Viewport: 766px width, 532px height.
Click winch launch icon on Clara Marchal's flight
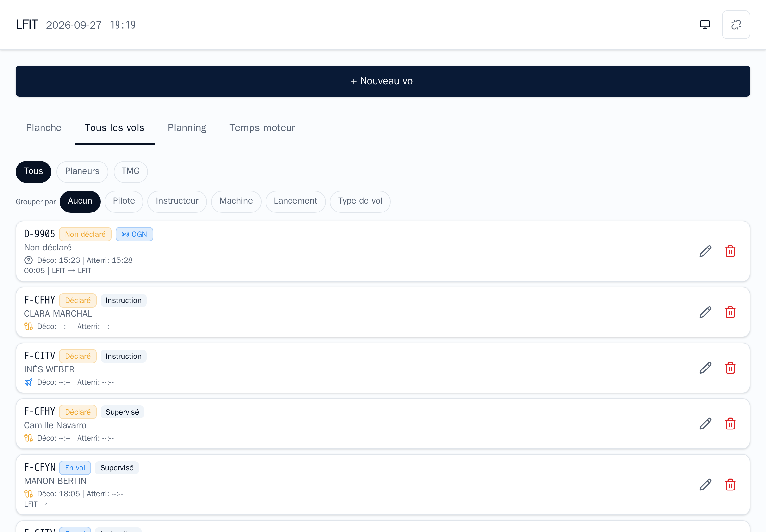click(x=29, y=327)
